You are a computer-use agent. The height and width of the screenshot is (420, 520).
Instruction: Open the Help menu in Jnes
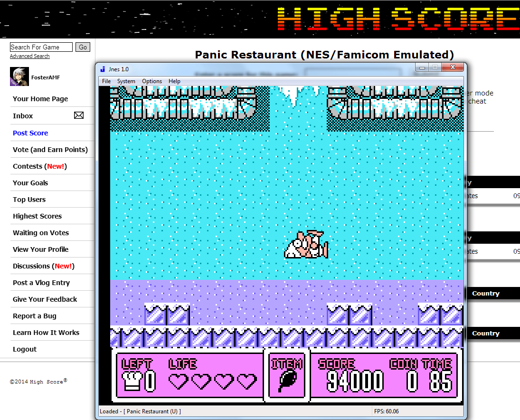coord(174,81)
